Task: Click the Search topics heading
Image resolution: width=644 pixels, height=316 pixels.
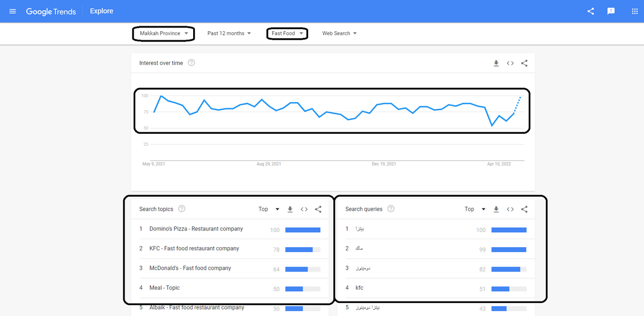Action: (x=156, y=209)
